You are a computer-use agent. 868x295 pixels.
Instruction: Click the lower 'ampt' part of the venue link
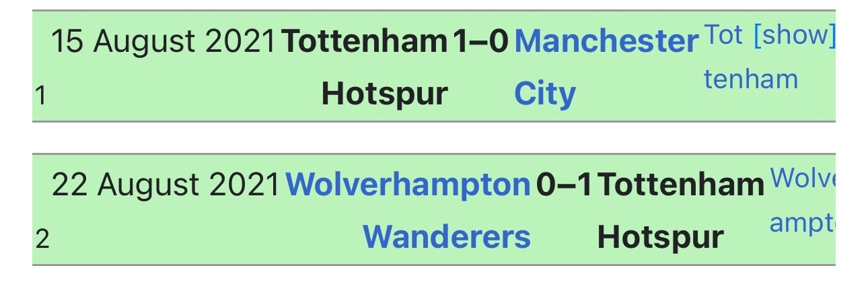click(x=802, y=223)
